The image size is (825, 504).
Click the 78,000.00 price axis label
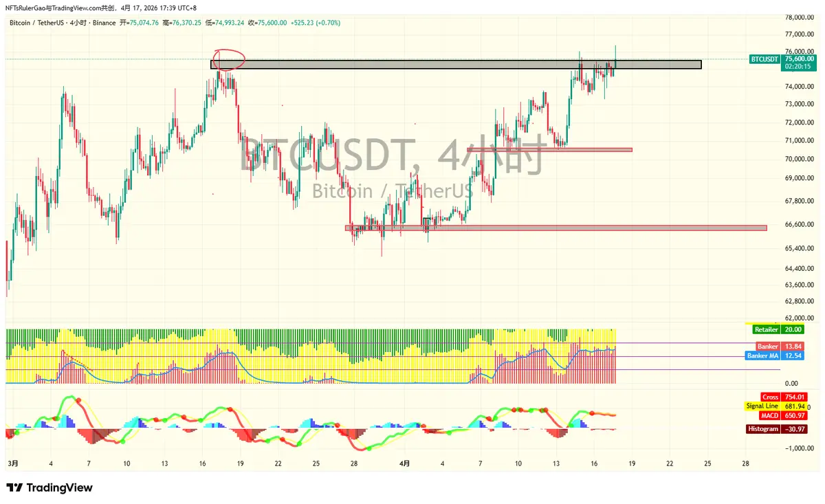click(x=800, y=17)
